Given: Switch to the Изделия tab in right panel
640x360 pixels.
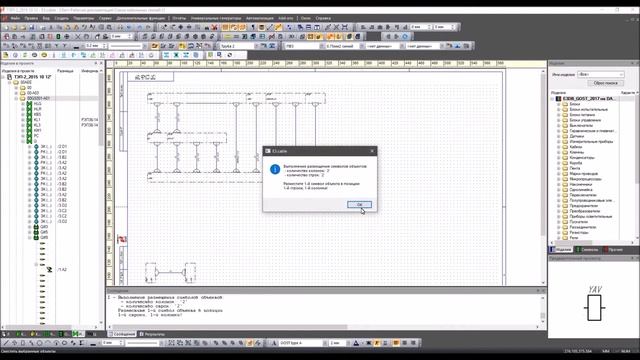Looking at the screenshot, I should (x=561, y=249).
